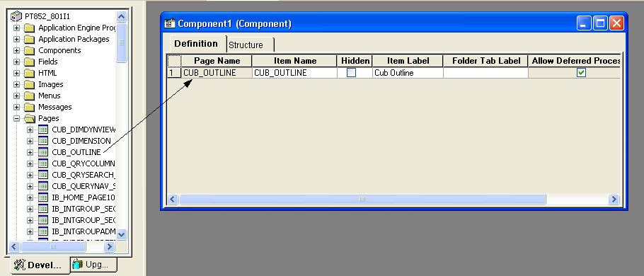Click the project tree scroll left arrow
The width and height of the screenshot is (644, 276).
coord(14,246)
